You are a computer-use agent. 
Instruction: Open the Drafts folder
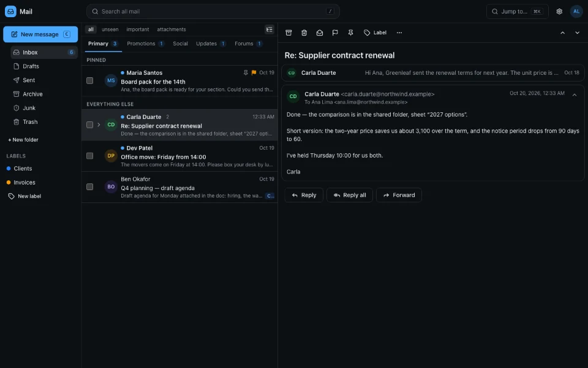pyautogui.click(x=44, y=66)
